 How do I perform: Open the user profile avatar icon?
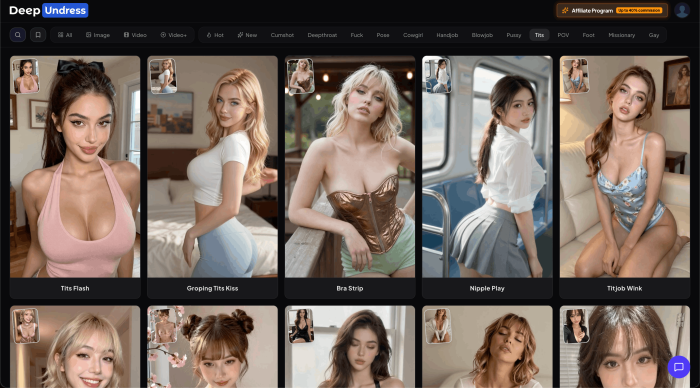(x=682, y=10)
